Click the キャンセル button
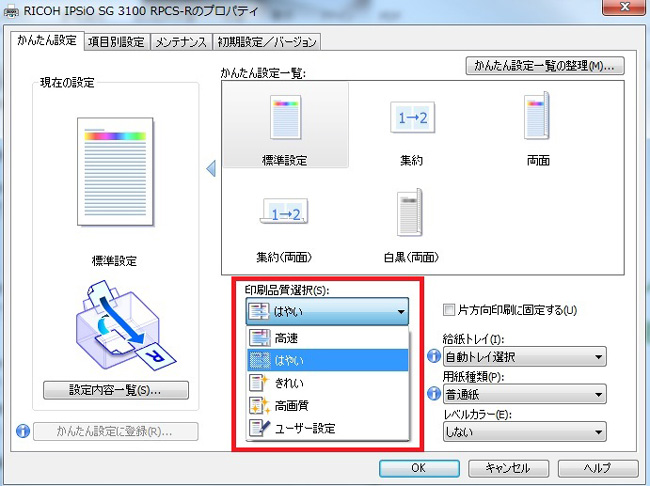The width and height of the screenshot is (650, 486). pos(509,468)
